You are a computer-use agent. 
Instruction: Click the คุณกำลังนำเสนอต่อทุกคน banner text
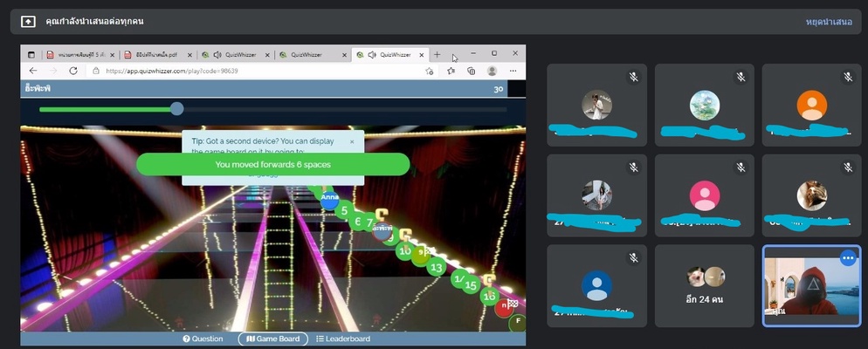(94, 22)
